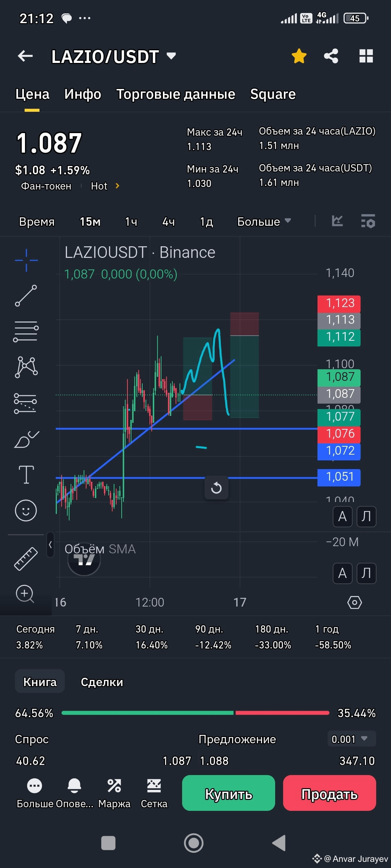Tap the Объём SMA indicator label
391x868 pixels.
tap(100, 549)
